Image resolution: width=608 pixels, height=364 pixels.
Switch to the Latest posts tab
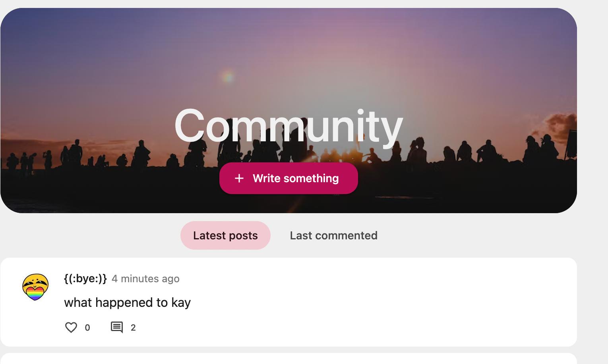225,235
